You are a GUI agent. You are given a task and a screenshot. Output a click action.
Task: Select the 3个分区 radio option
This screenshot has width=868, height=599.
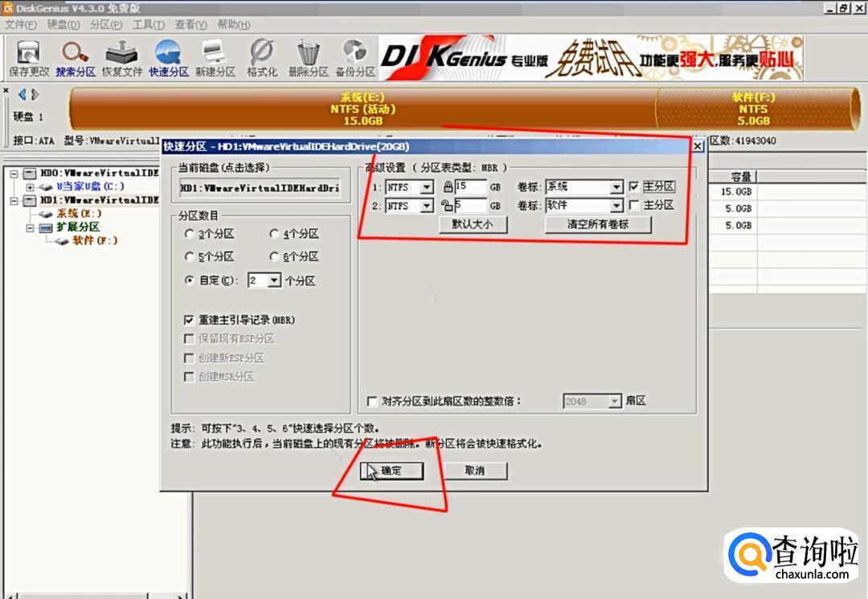190,234
